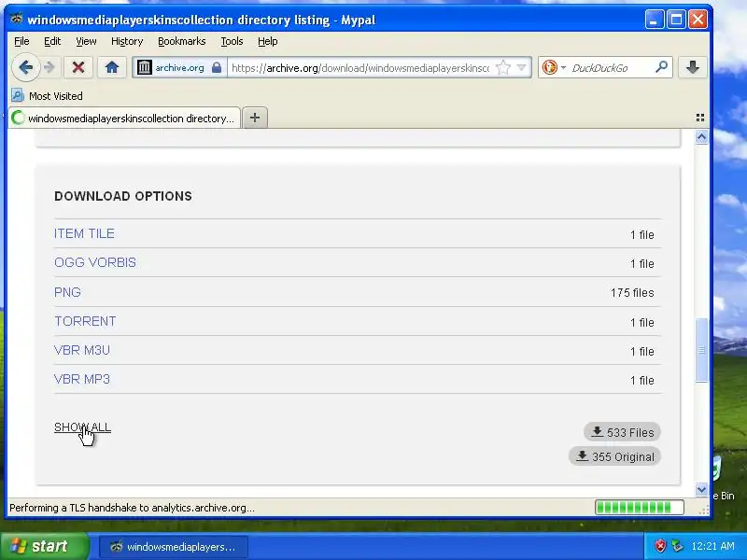Click the padlock security icon in address bar

[217, 67]
